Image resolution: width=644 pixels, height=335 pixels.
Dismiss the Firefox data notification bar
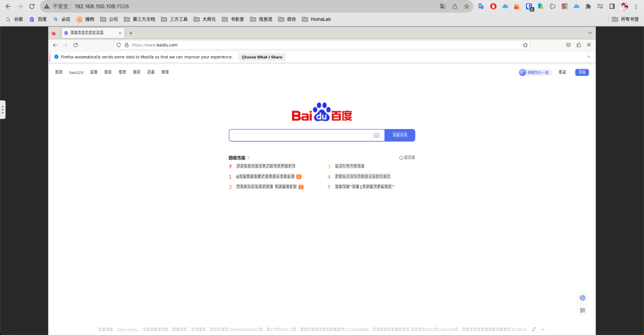(589, 57)
